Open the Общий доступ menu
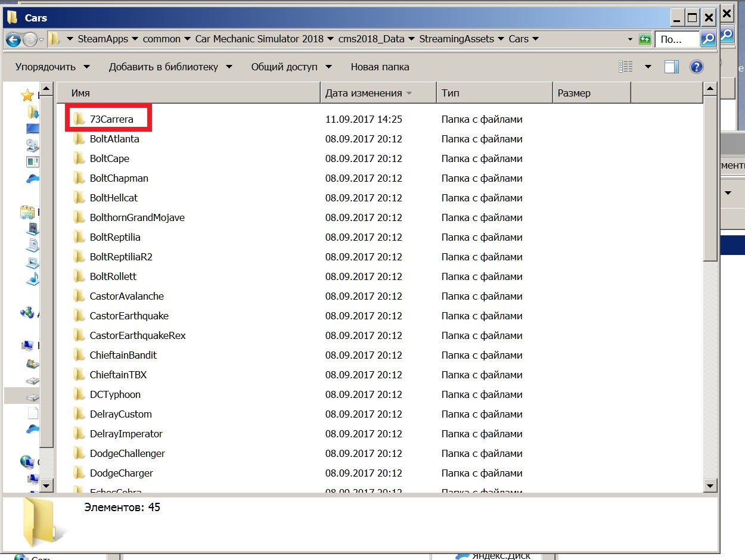Image resolution: width=745 pixels, height=560 pixels. coord(291,67)
